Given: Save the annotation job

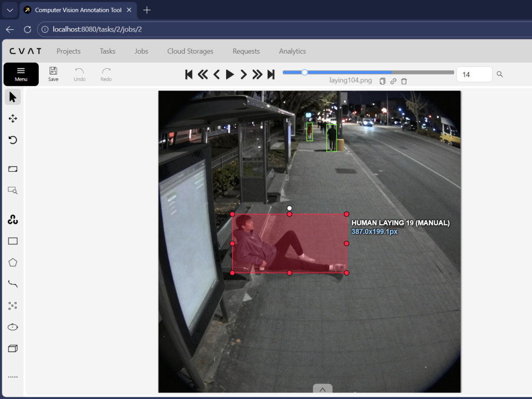Looking at the screenshot, I should click(53, 74).
